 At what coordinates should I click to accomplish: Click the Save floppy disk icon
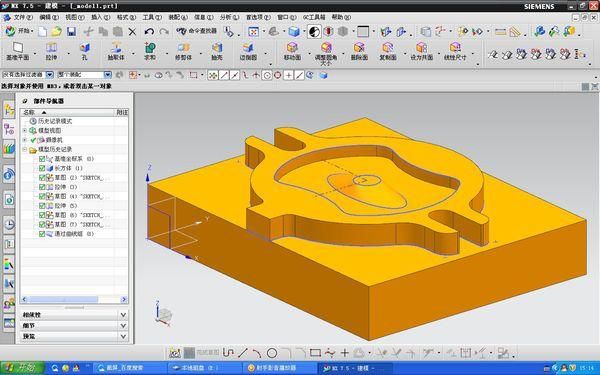point(72,31)
